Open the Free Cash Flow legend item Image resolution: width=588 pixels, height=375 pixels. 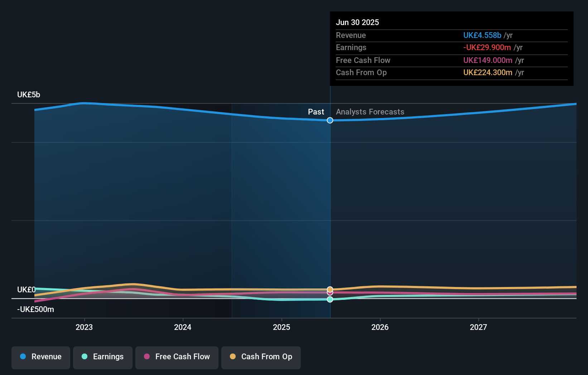click(x=177, y=357)
